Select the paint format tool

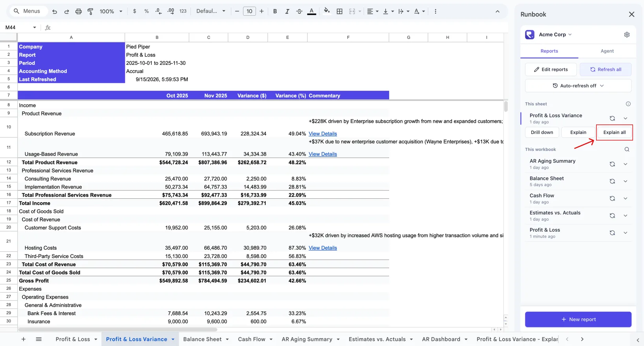[90, 11]
